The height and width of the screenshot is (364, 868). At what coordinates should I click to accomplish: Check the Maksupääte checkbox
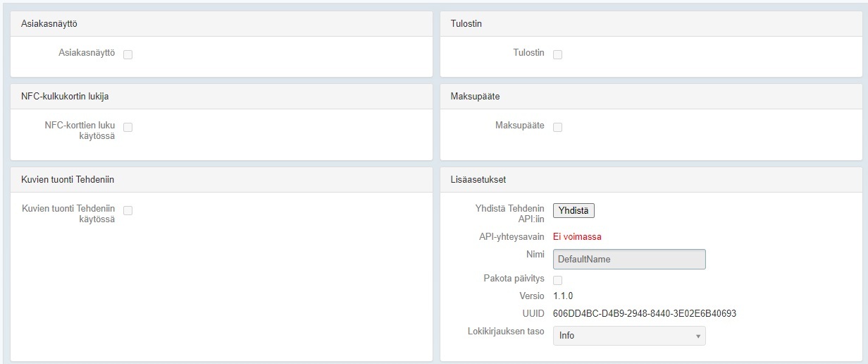click(x=557, y=128)
